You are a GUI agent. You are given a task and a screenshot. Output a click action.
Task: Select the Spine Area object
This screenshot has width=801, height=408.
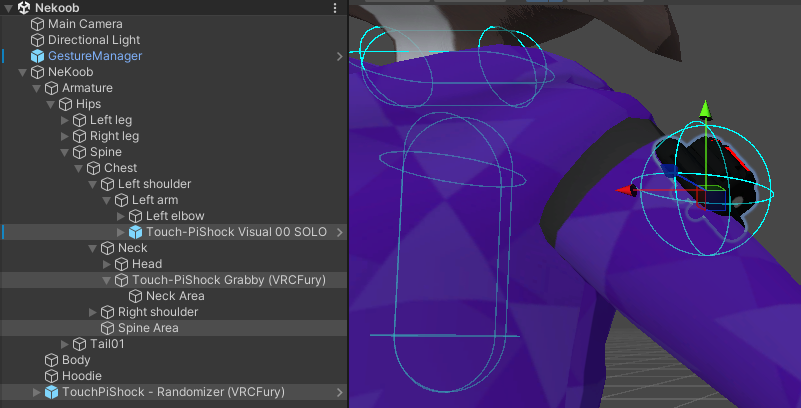[x=148, y=328]
